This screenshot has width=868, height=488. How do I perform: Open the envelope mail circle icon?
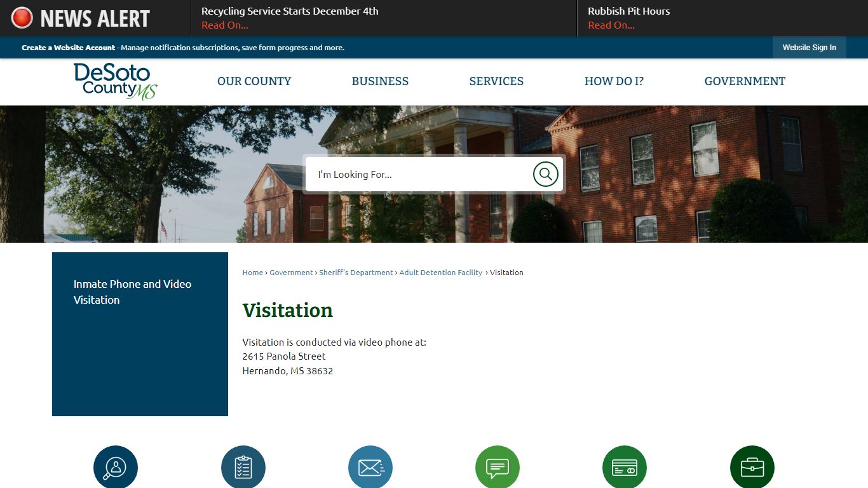click(x=370, y=467)
